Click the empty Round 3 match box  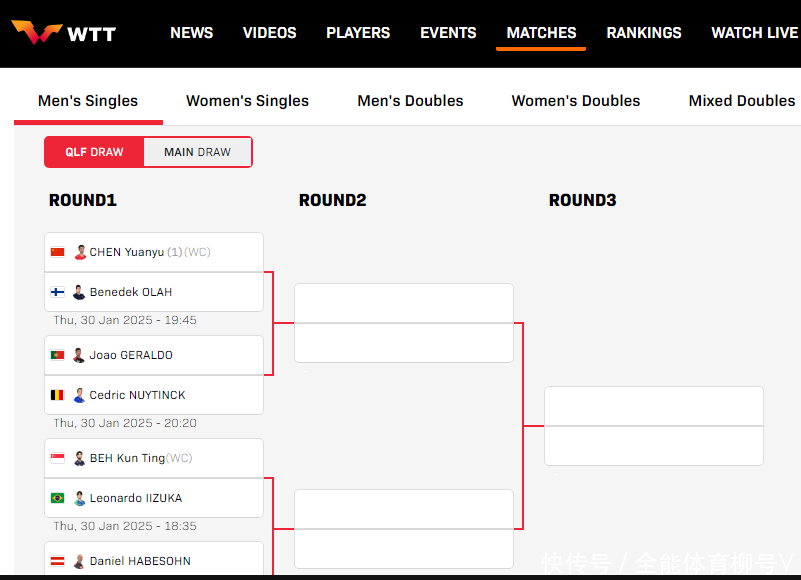click(653, 426)
